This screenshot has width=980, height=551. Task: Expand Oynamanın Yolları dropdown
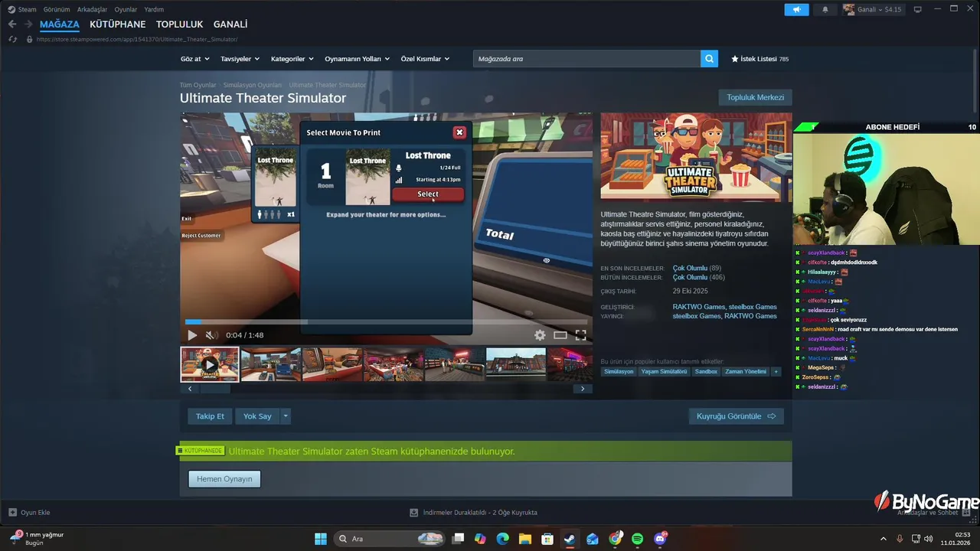pos(358,59)
